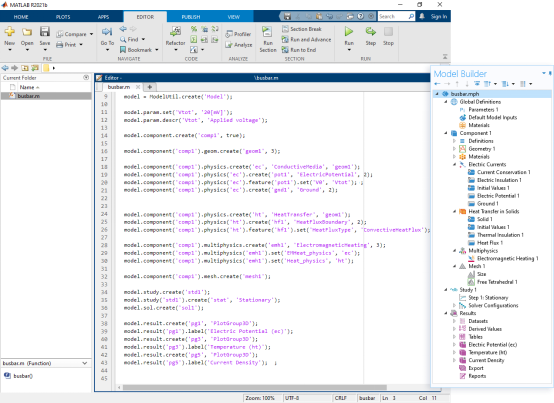Click the up-one-level folder icon
Viewport: 554px width, 403px height.
pyautogui.click(x=25, y=68)
